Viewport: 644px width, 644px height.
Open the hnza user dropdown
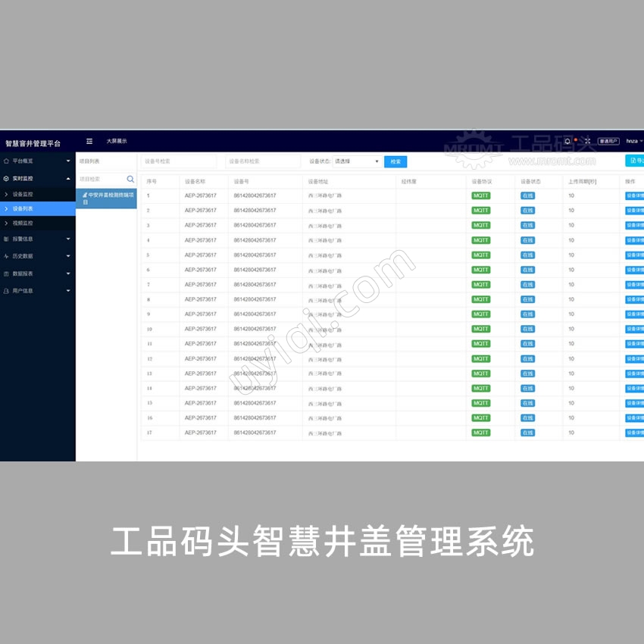(x=634, y=141)
